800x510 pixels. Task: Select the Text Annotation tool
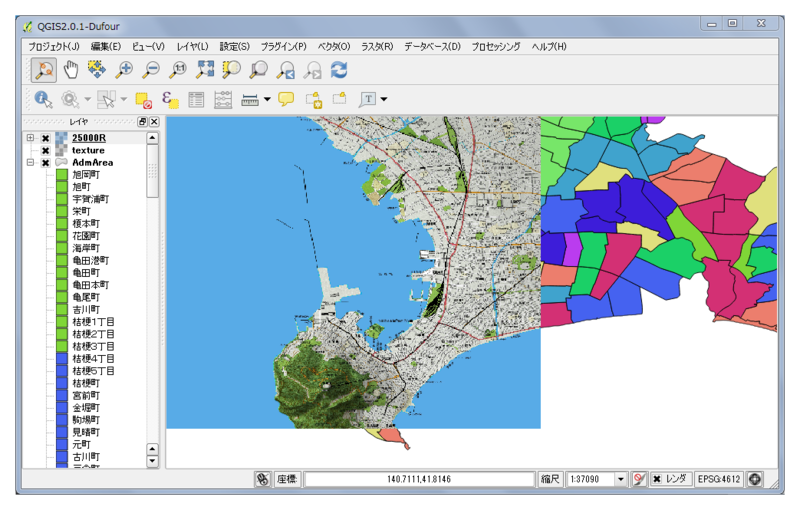[367, 99]
